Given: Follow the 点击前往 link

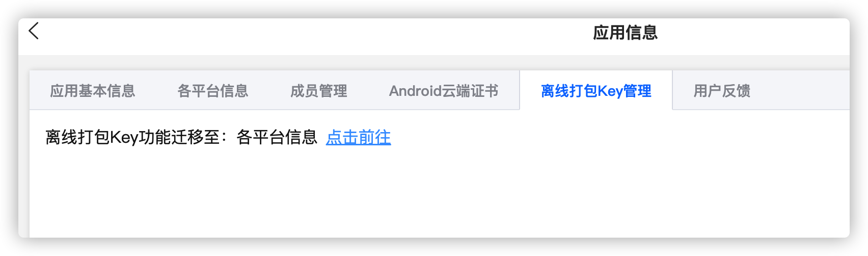Looking at the screenshot, I should [x=358, y=137].
